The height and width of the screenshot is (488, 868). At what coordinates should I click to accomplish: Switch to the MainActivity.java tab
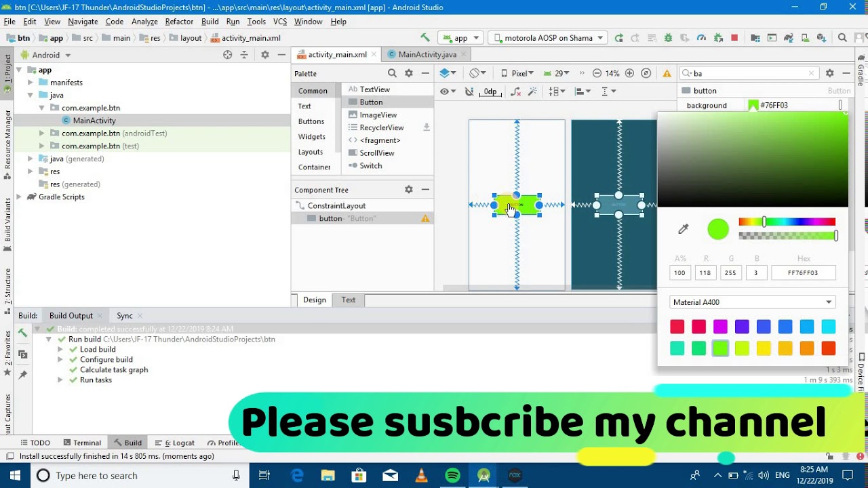click(x=427, y=54)
